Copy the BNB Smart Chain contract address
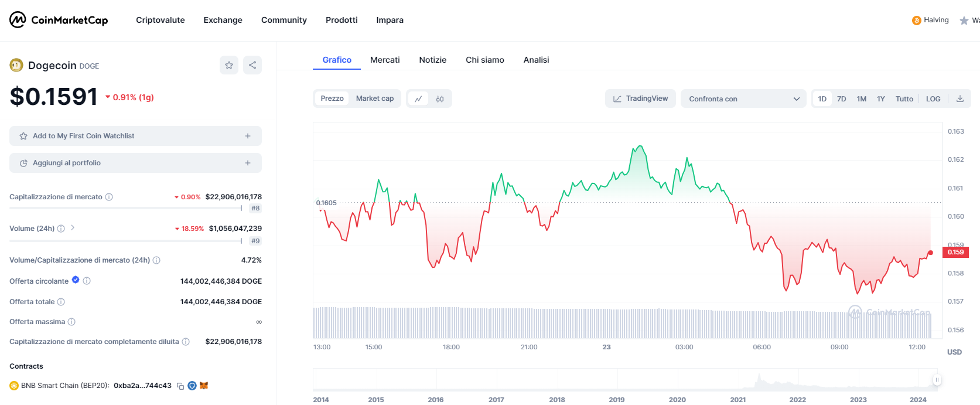This screenshot has width=980, height=405. [180, 386]
